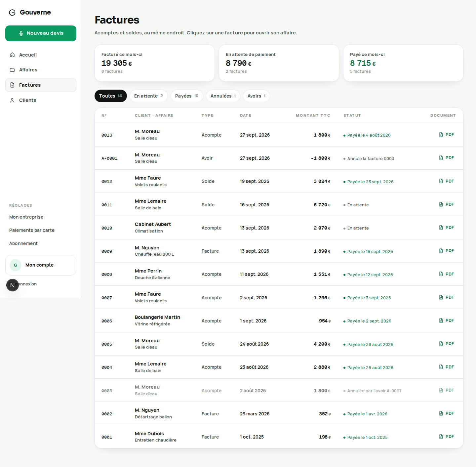Viewport: 476px width, 467px height.
Task: Download PDF for credit note A-0001
Action: click(x=446, y=158)
